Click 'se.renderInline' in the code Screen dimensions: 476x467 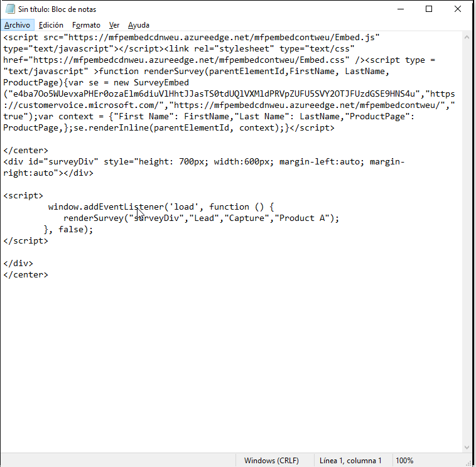coord(111,128)
